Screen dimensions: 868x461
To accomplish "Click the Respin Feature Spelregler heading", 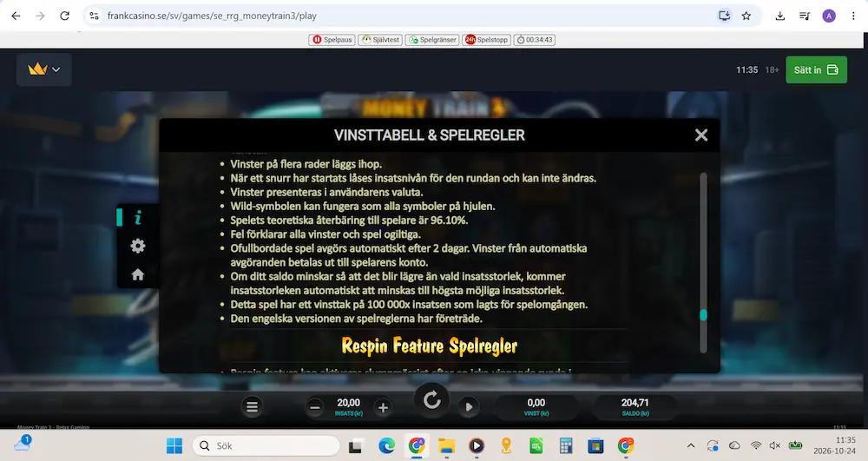I will click(429, 346).
